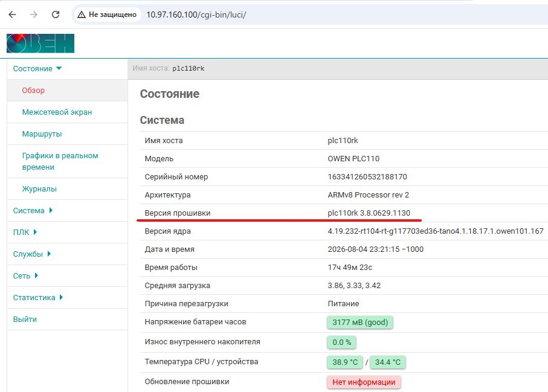Click the storage wear badge 0.0 %
Image resolution: width=548 pixels, height=392 pixels.
[x=342, y=342]
